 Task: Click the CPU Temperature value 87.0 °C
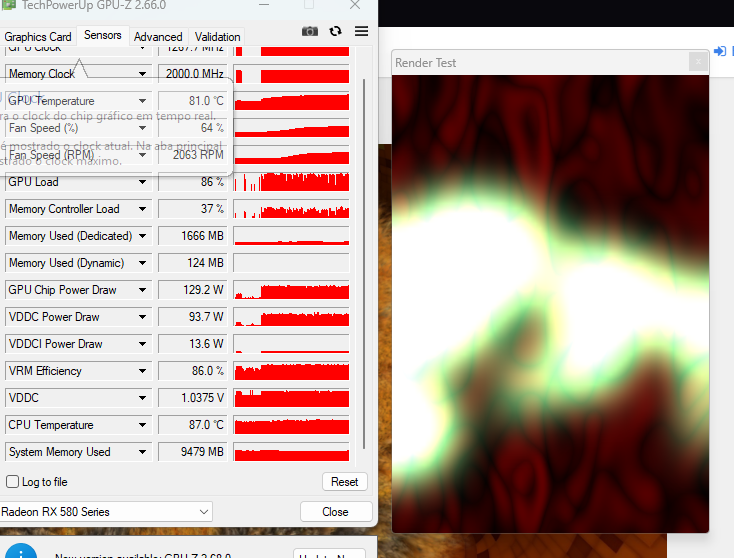point(193,425)
